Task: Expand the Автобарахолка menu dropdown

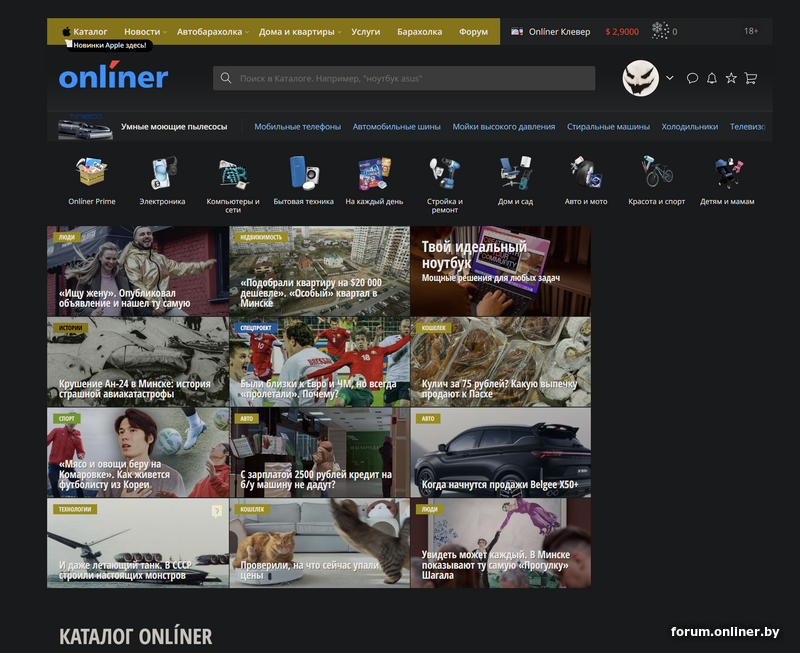Action: (x=247, y=32)
